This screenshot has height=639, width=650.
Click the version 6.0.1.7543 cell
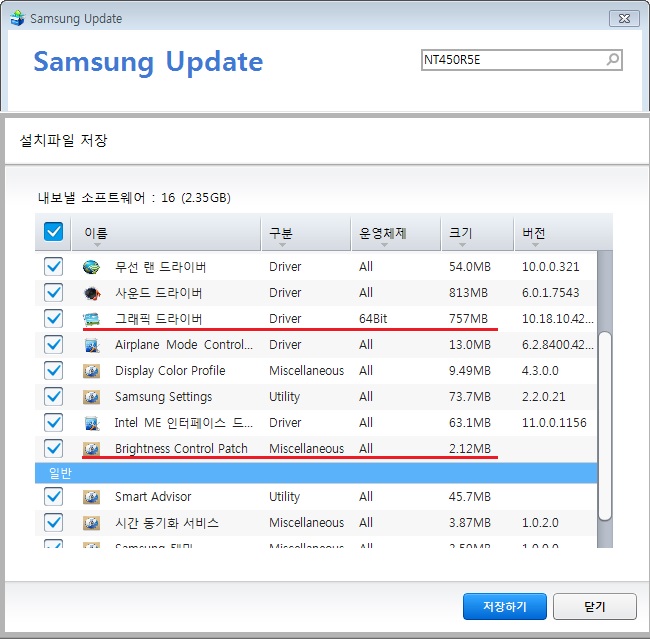click(x=550, y=293)
